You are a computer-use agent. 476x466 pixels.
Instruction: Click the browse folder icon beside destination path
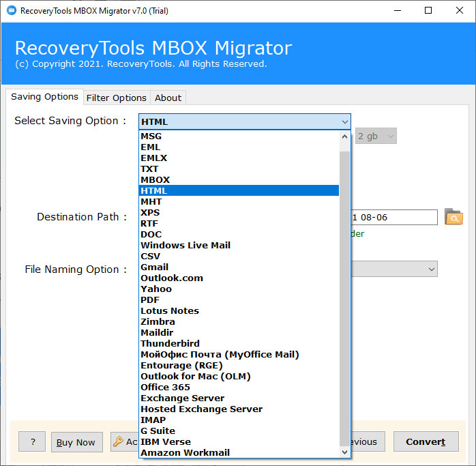click(453, 216)
